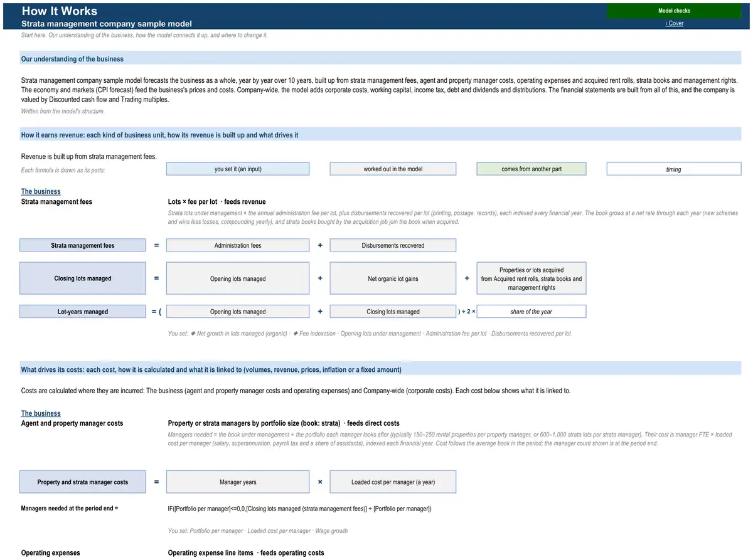Screen dimensions: 753x560
Task: Click the 'How It Works' page title
Action: 60,11
